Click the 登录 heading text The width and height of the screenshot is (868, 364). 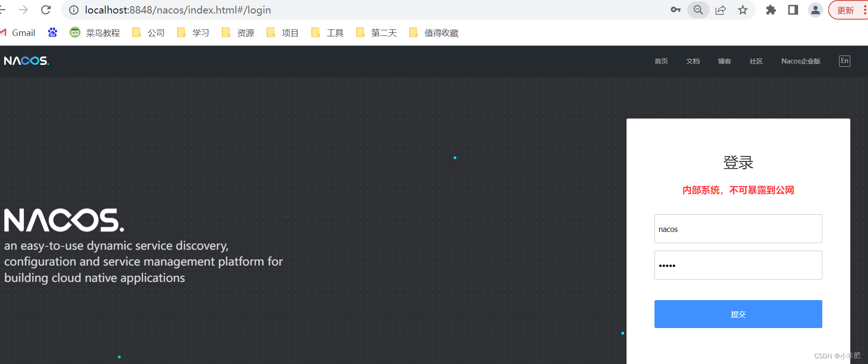(x=738, y=162)
